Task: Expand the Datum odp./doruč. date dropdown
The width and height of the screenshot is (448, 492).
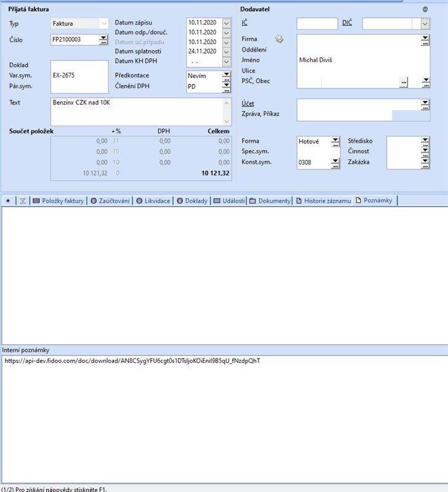Action: tap(226, 33)
